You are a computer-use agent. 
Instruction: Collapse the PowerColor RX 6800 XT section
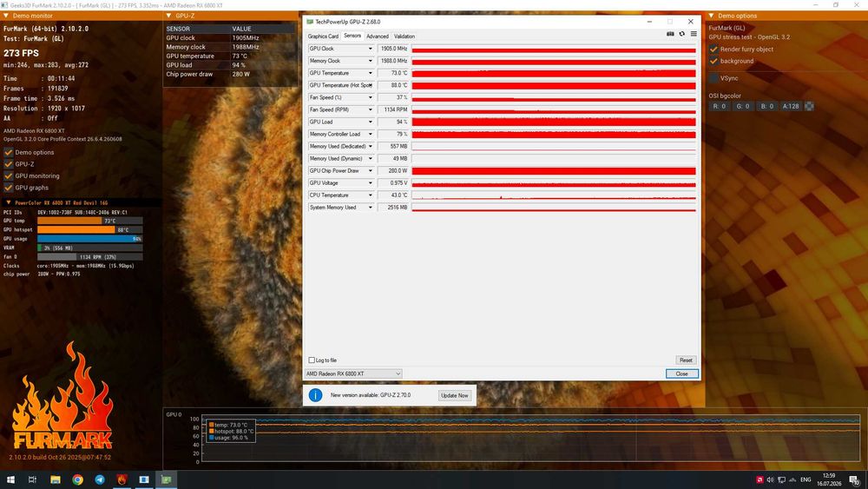pos(9,202)
